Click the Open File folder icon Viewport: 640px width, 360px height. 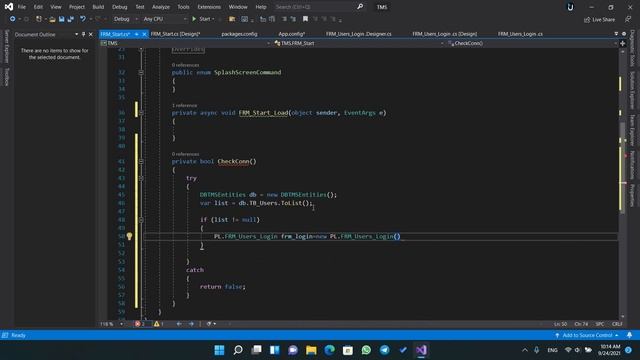52,19
